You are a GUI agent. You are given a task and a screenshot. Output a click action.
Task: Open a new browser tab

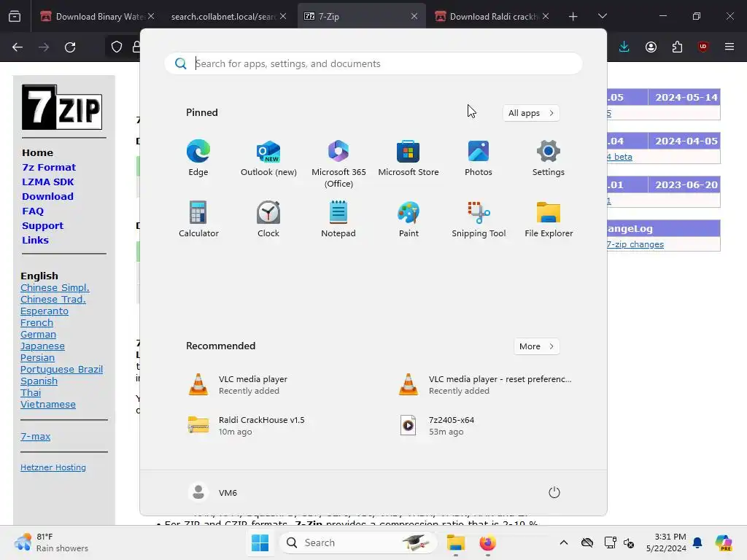[x=573, y=17]
